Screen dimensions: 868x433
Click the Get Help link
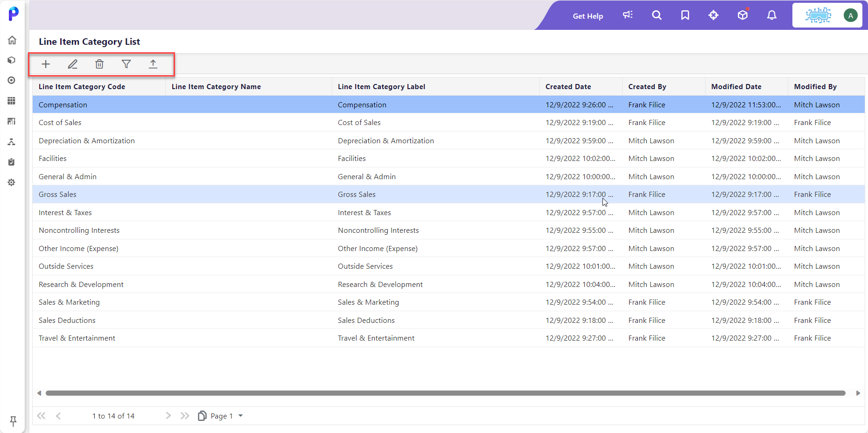pos(588,16)
